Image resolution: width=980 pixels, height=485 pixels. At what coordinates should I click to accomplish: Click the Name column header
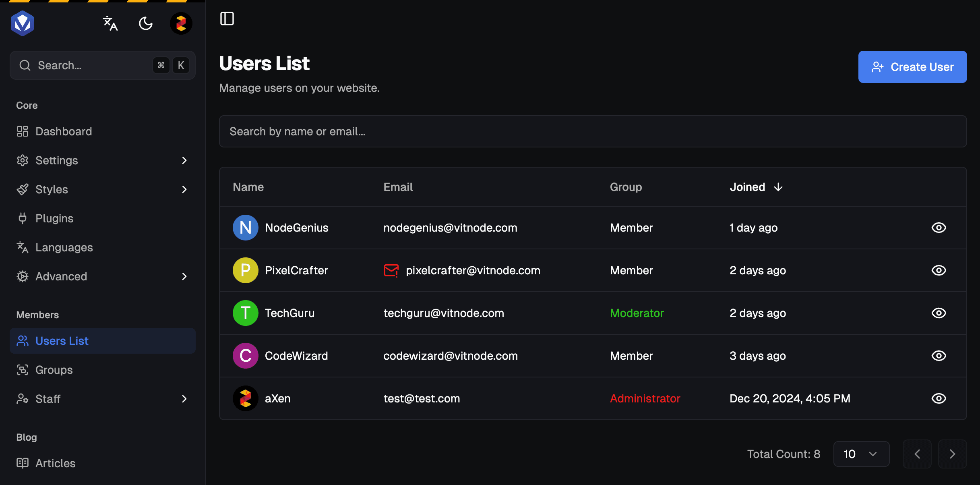point(248,187)
